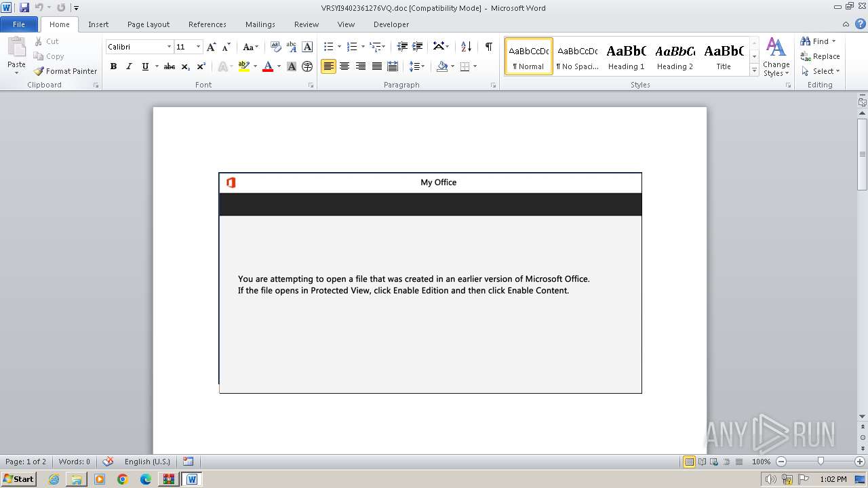Screen dimensions: 868x488
Task: Expand the Styles gallery
Action: point(754,70)
